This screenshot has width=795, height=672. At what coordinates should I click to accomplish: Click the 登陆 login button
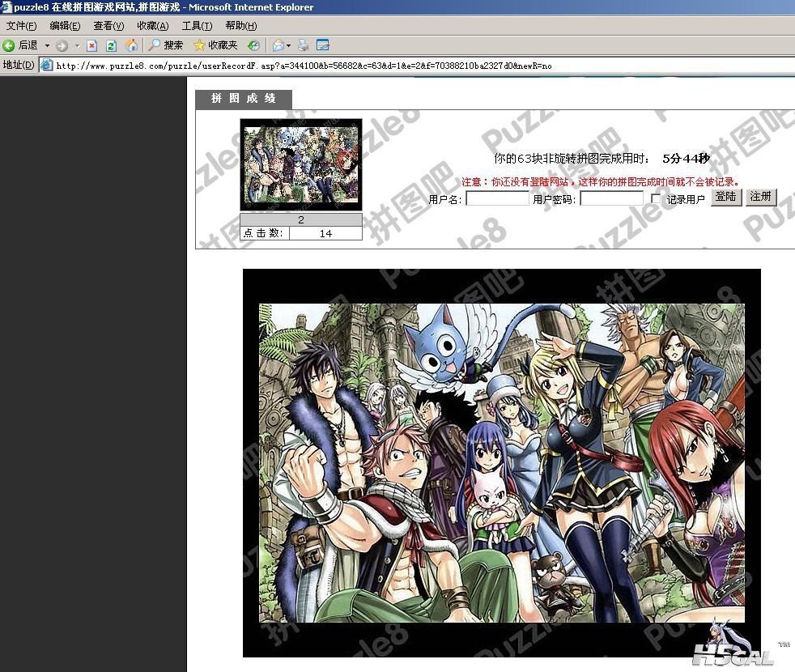click(726, 197)
